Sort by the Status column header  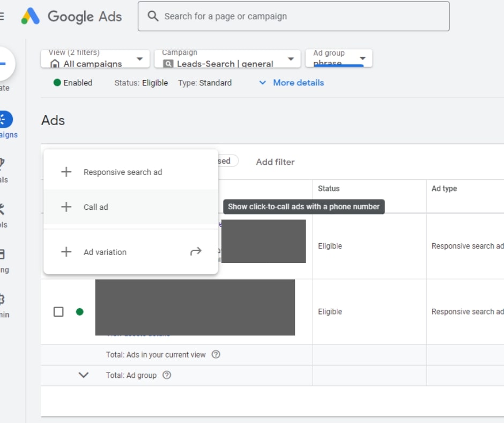click(x=329, y=188)
